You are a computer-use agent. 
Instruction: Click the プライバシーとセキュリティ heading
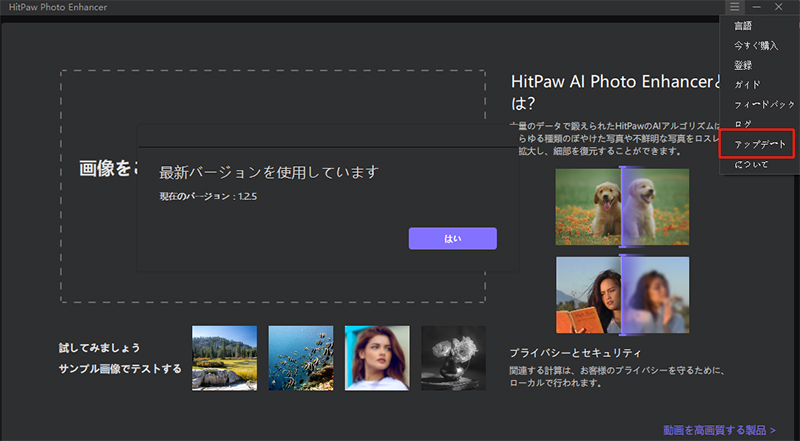(576, 353)
